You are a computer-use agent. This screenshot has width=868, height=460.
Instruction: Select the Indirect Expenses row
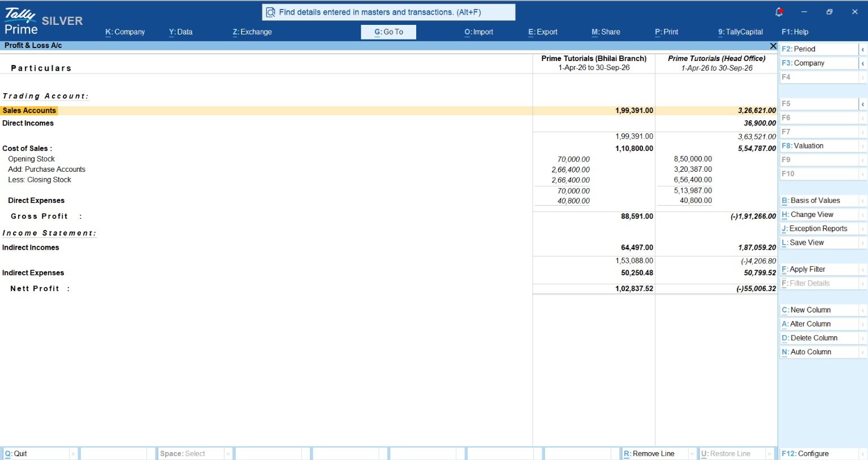(x=388, y=273)
